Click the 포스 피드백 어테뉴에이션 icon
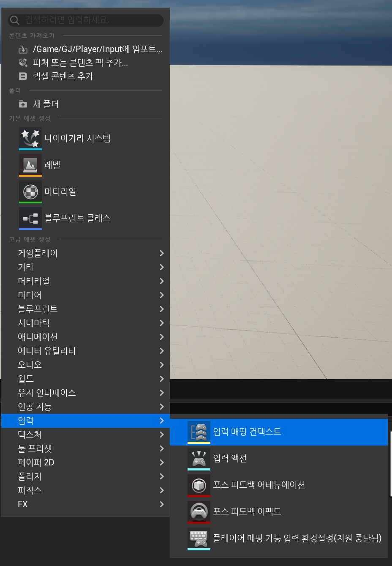392x566 pixels. [199, 485]
